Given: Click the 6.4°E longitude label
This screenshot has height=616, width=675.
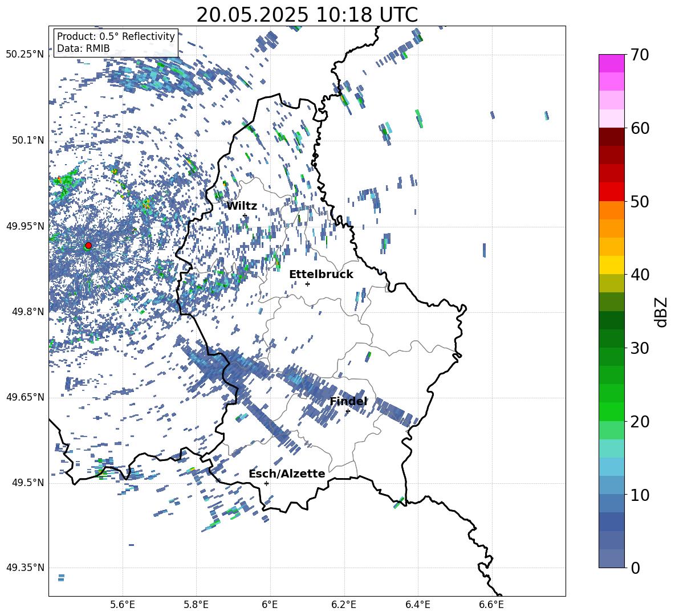Looking at the screenshot, I should pos(417,605).
